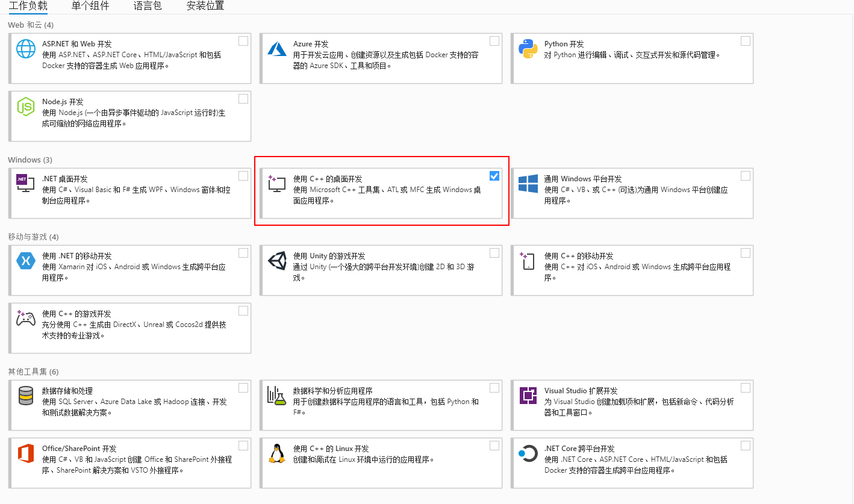Click the 移动与游戏 (4) section header
This screenshot has width=854, height=504.
(x=33, y=237)
